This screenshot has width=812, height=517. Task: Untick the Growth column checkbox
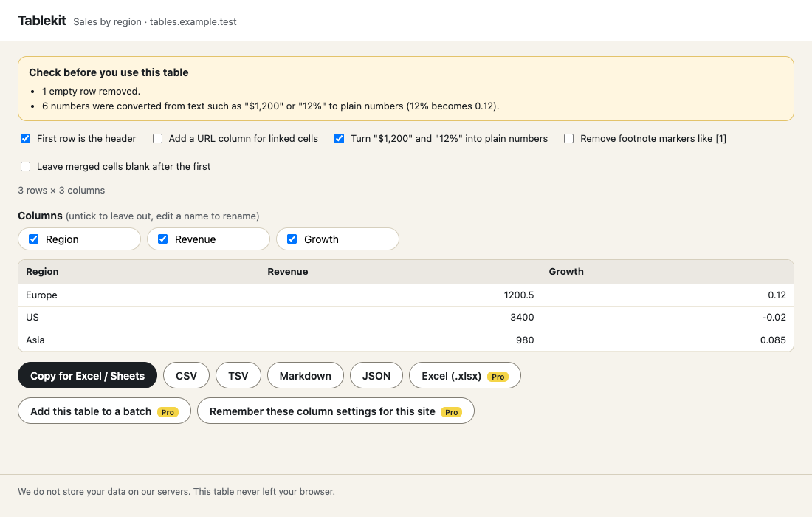tap(292, 239)
